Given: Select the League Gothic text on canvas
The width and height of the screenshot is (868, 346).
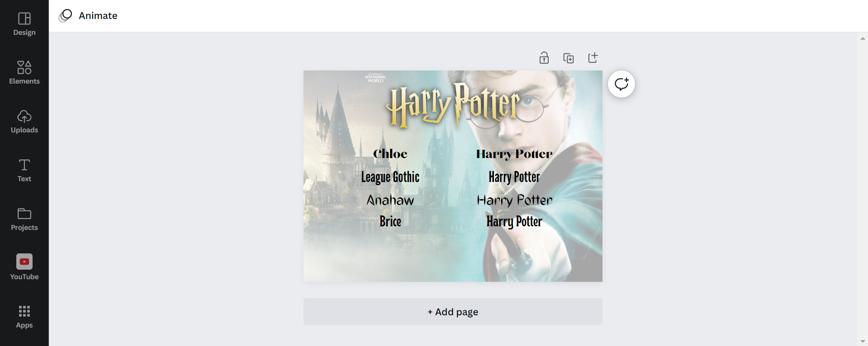Looking at the screenshot, I should [390, 177].
